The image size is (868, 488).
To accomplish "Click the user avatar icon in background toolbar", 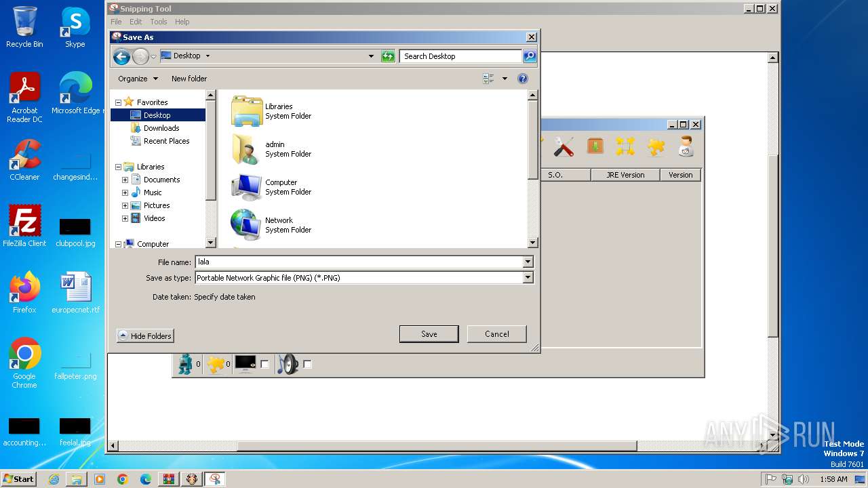I will [x=686, y=146].
